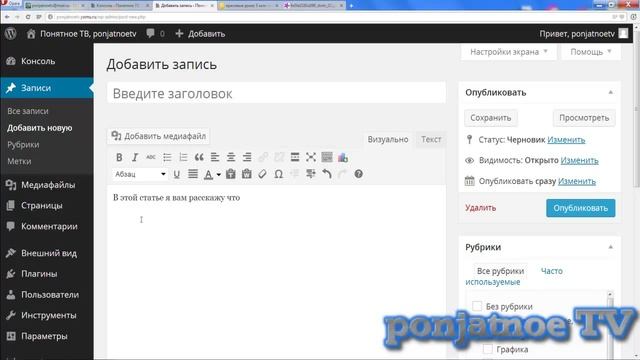Viewport: 640px width, 360px height.
Task: Undo the last edit
Action: (327, 174)
